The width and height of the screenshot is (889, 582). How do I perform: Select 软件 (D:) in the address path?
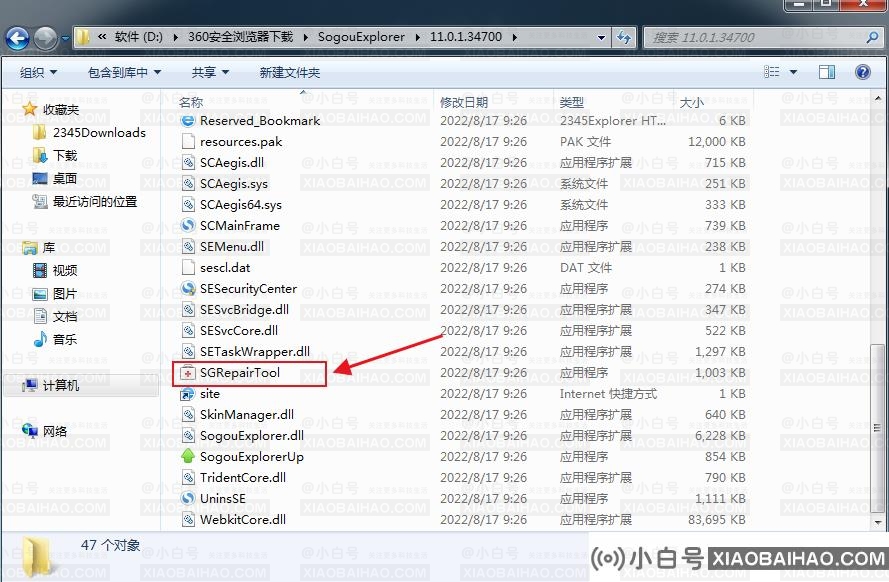(138, 37)
